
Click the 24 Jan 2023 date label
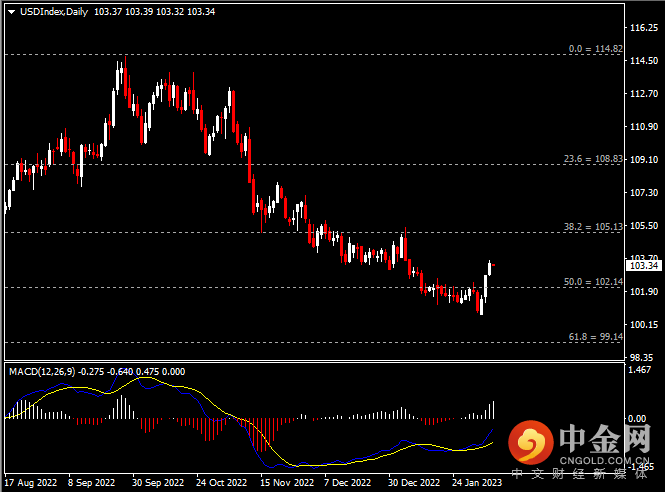475,482
